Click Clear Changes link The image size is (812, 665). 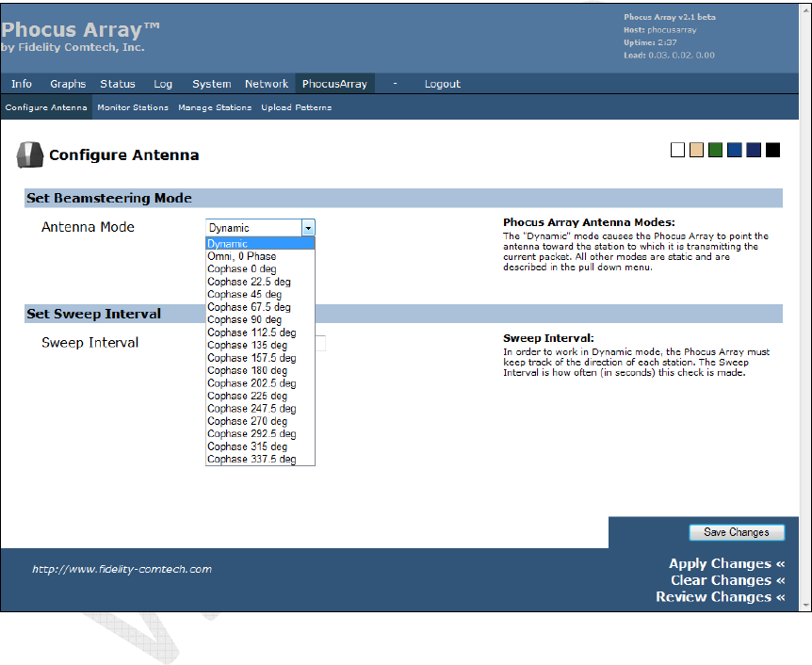[727, 580]
